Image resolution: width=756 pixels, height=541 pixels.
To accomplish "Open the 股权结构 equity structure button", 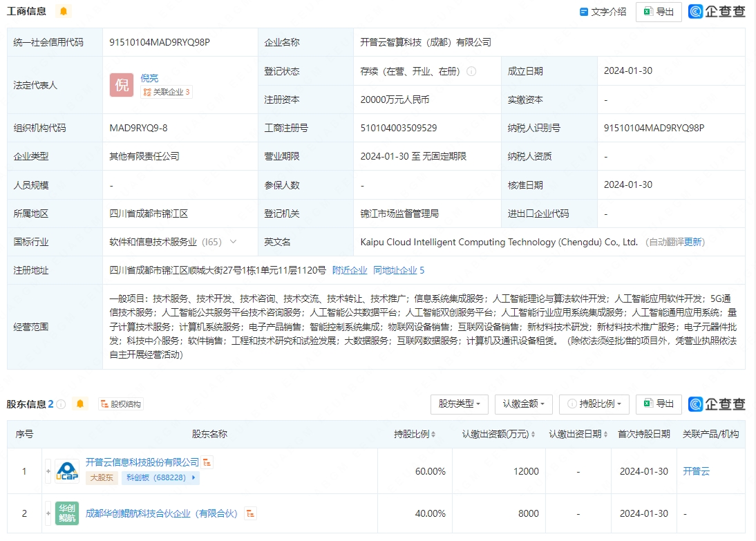I will tap(120, 404).
